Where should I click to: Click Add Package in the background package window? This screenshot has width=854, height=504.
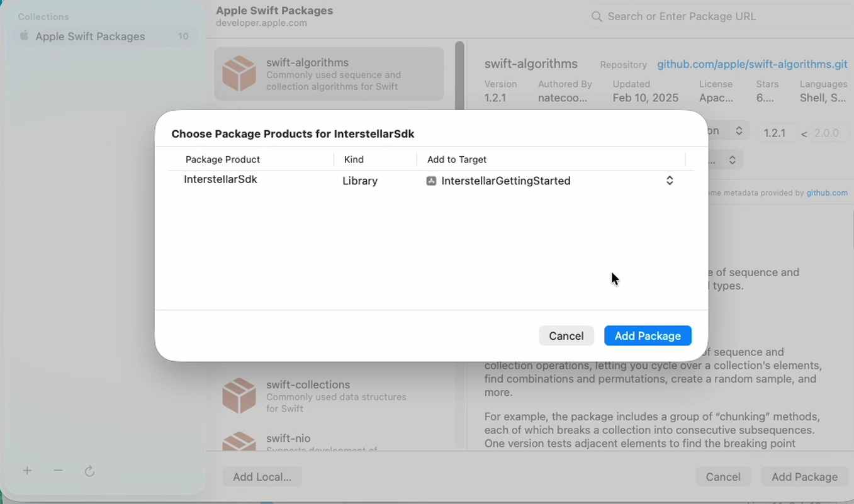(804, 476)
